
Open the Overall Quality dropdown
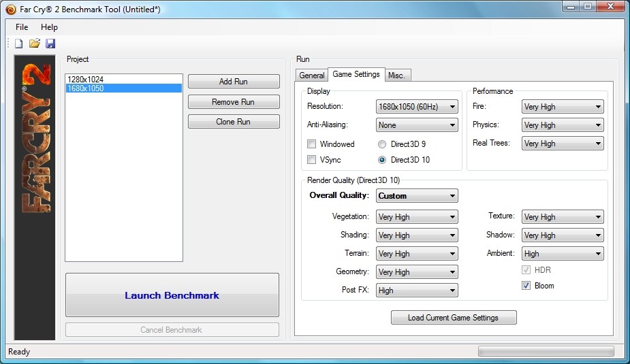pos(417,196)
